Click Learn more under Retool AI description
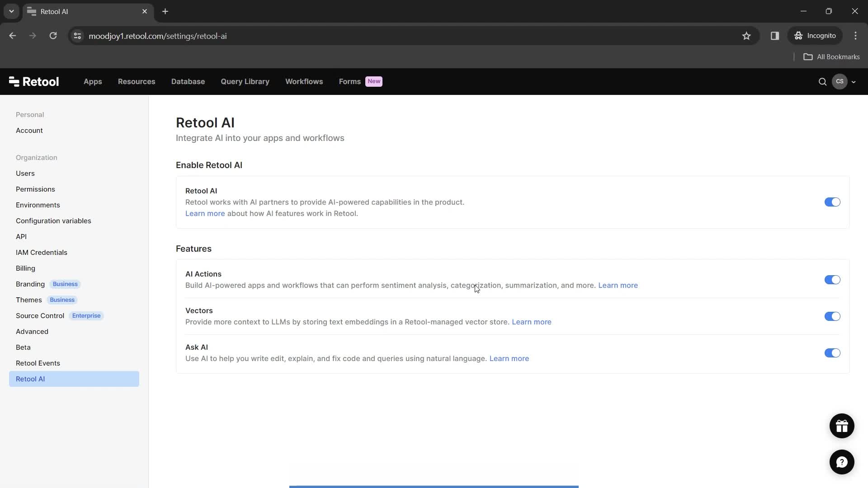This screenshot has width=868, height=488. point(205,214)
